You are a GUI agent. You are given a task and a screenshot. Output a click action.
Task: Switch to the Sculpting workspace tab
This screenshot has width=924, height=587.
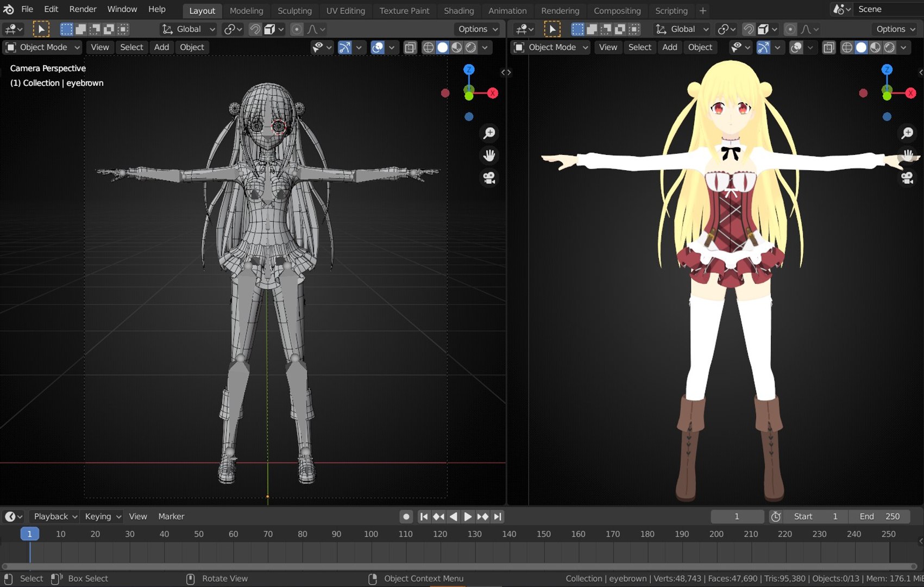[x=294, y=10]
